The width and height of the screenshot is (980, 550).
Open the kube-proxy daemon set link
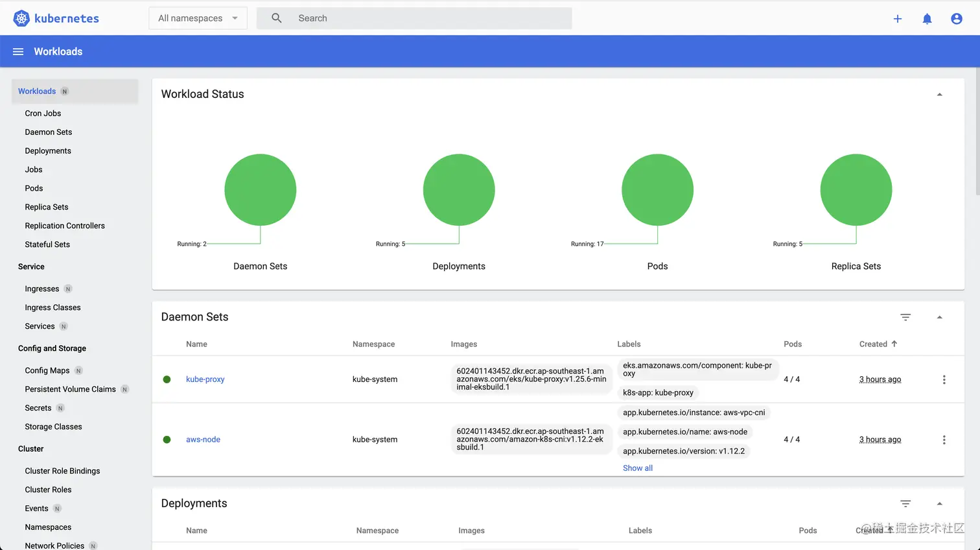(x=205, y=379)
